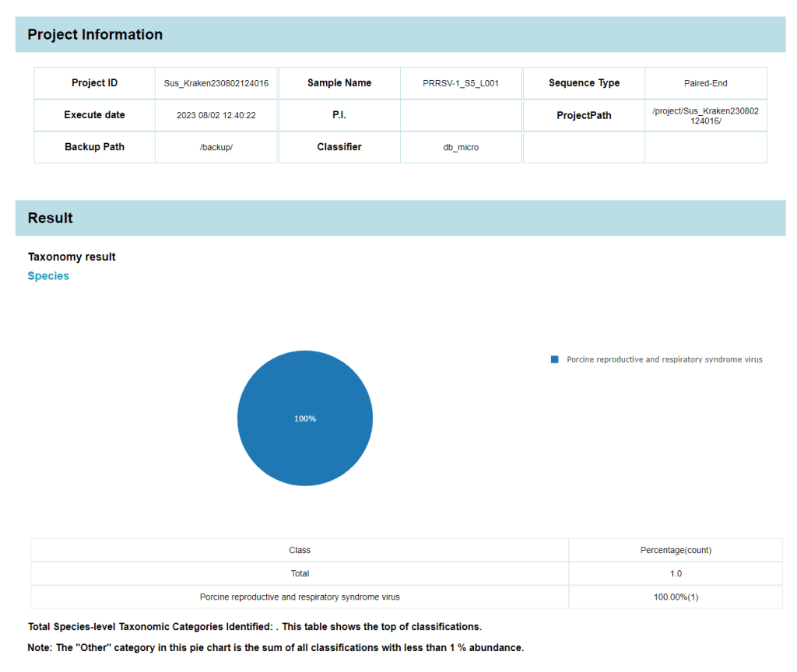Click the empty P.I. value cell
Image resolution: width=797 pixels, height=672 pixels.
[461, 115]
